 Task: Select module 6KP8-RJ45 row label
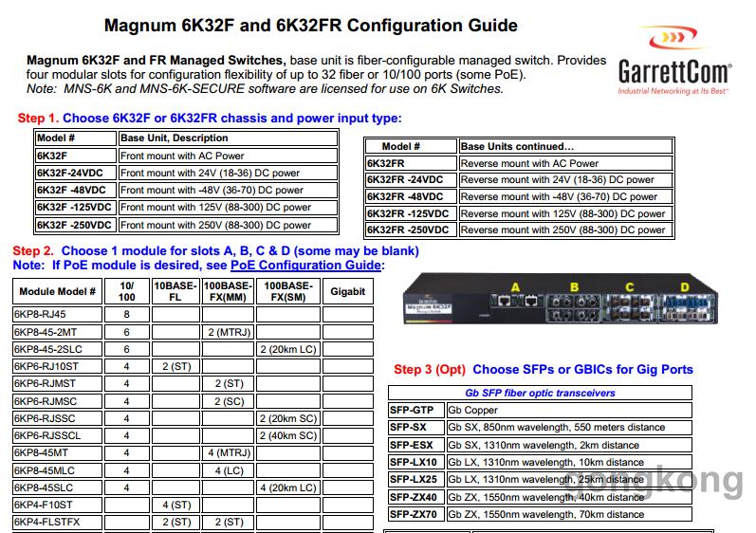tap(57, 314)
